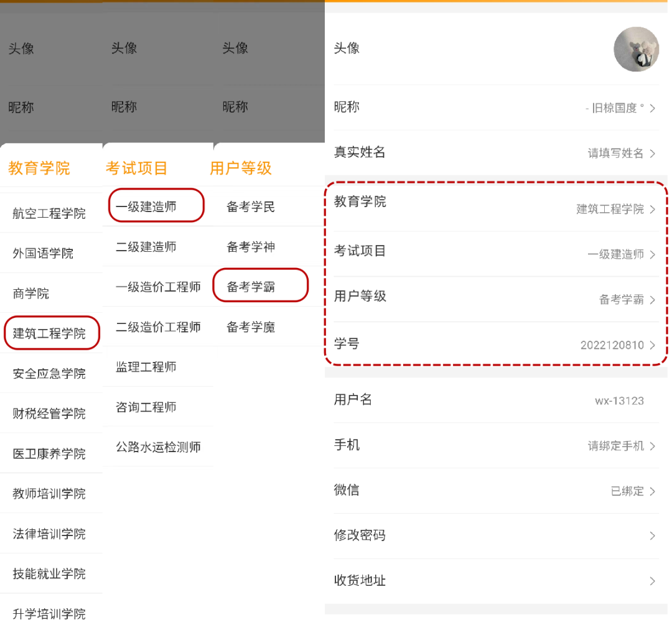Tap the 学号 row arrow
Viewport: 672px width, 625px height.
[652, 345]
